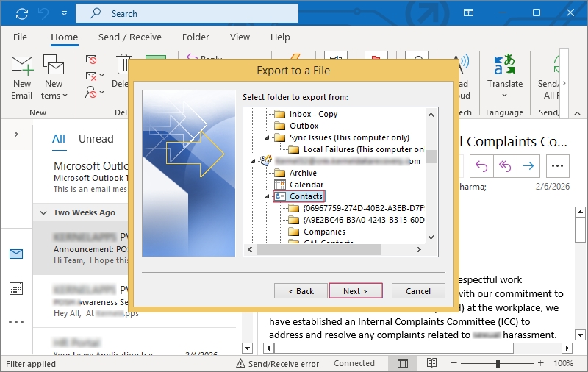The width and height of the screenshot is (588, 372).
Task: Open the Clean Up dropdown icon
Action: click(93, 76)
